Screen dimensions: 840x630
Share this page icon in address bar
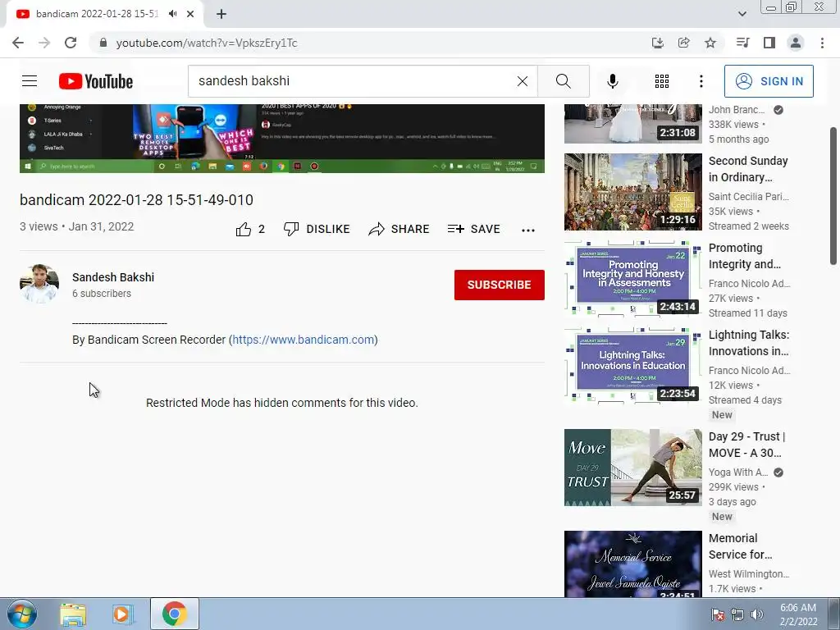coord(683,43)
